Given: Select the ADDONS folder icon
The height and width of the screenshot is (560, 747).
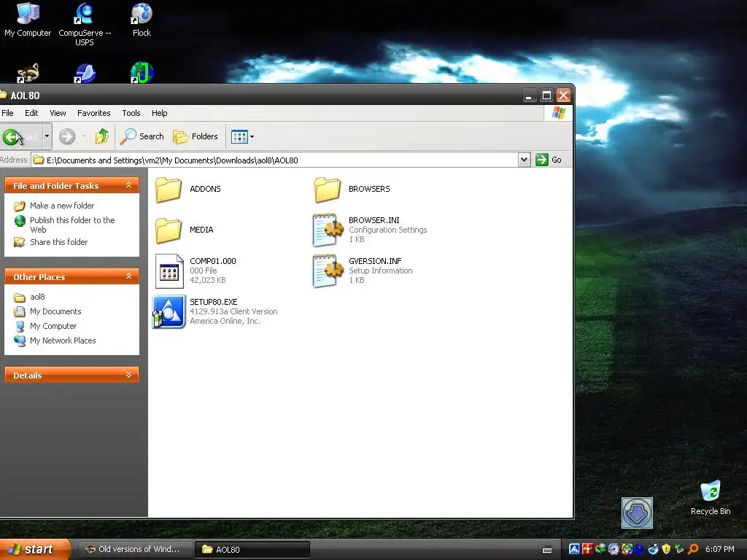Looking at the screenshot, I should [x=169, y=189].
